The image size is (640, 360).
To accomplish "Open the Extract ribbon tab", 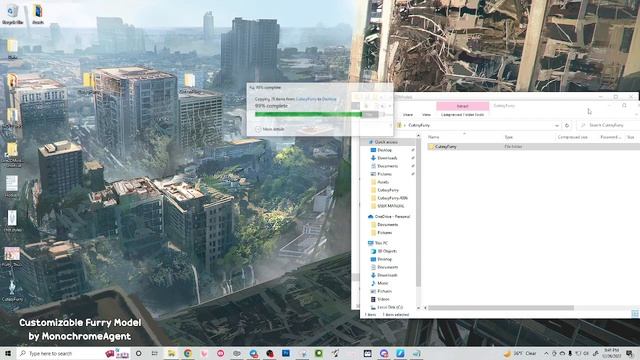I will coord(462,106).
